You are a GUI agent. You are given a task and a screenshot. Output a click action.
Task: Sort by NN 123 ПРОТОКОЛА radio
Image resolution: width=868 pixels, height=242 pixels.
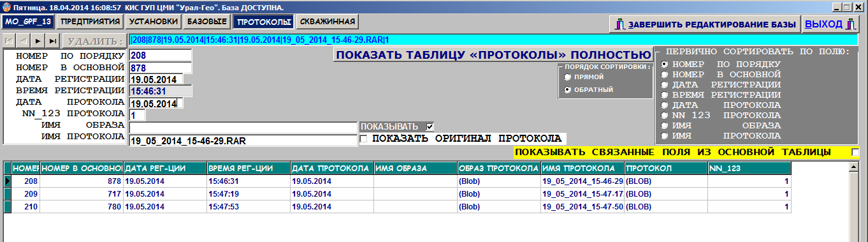[665, 116]
